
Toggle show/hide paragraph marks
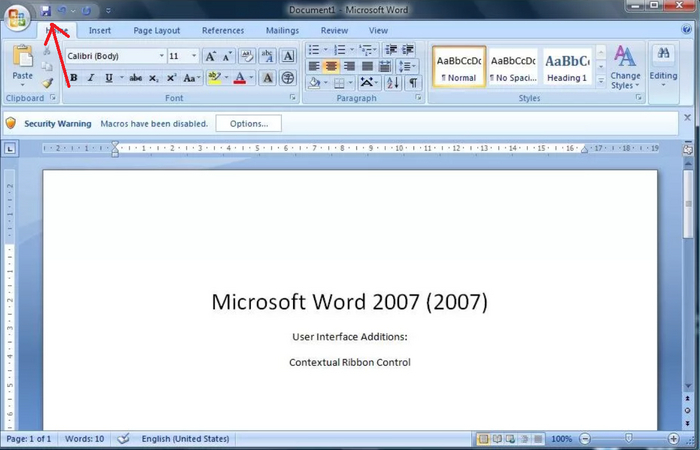[x=413, y=83]
